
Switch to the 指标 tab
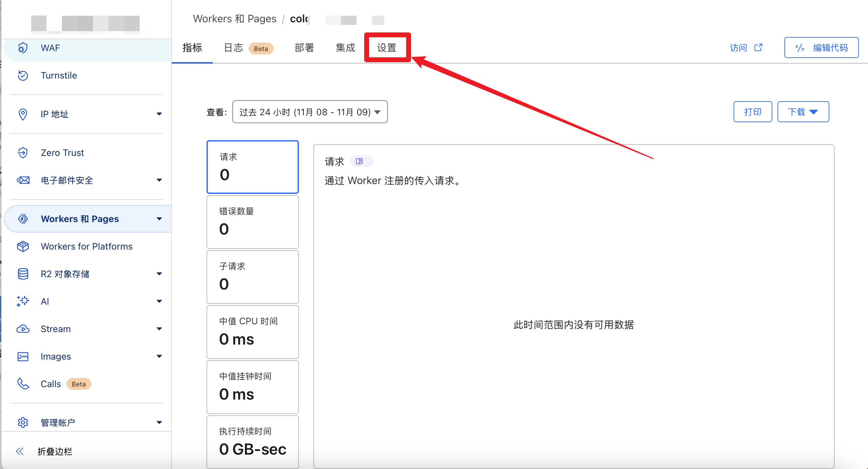pos(192,48)
